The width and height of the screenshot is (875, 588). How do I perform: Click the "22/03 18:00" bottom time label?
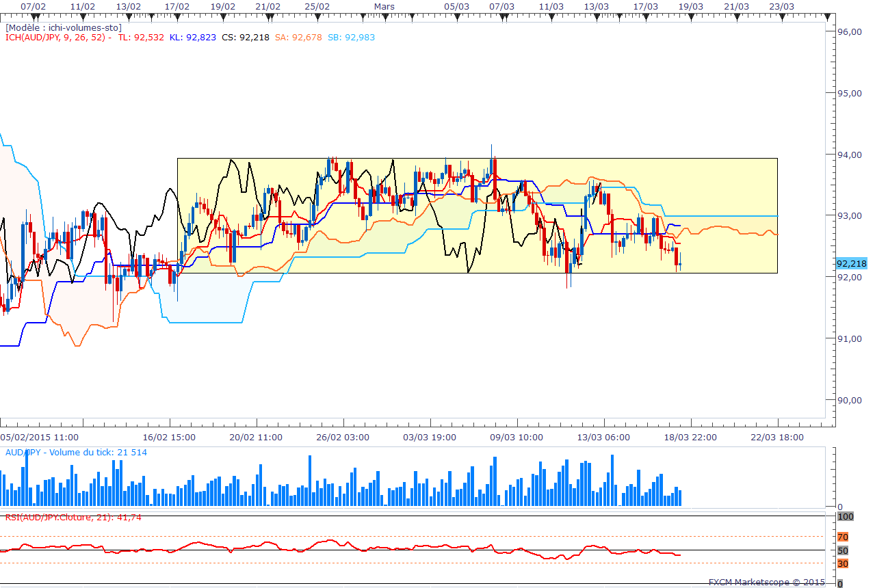[x=777, y=437]
